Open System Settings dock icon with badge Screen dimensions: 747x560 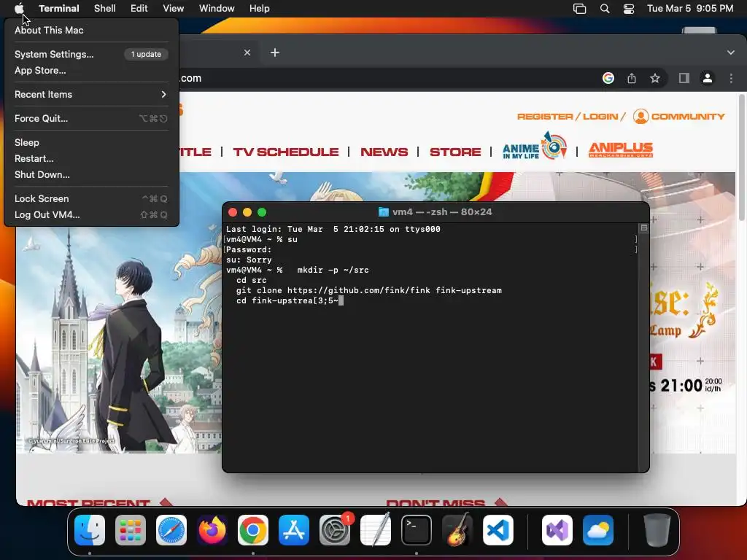[335, 530]
